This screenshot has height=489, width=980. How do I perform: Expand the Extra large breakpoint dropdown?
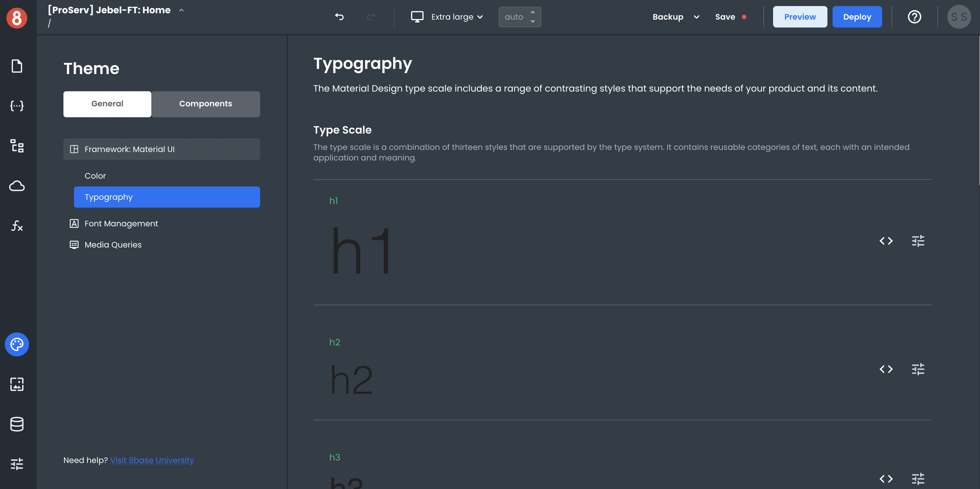[447, 17]
